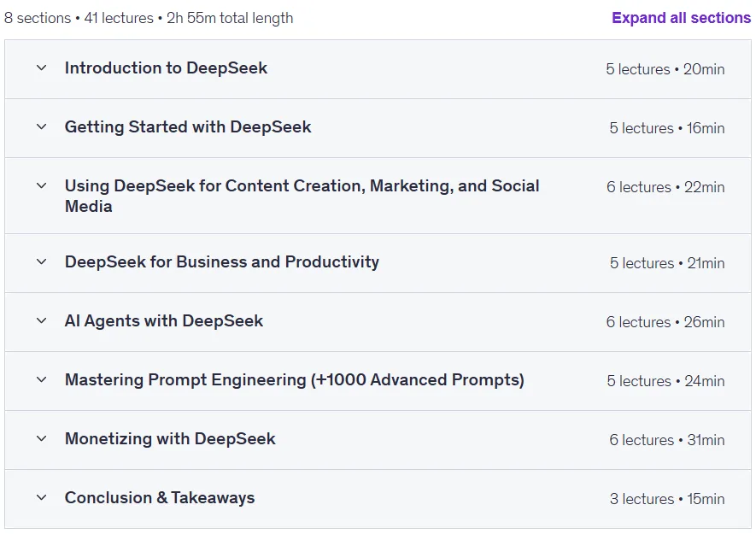Click the Expand all sections link

(x=681, y=18)
